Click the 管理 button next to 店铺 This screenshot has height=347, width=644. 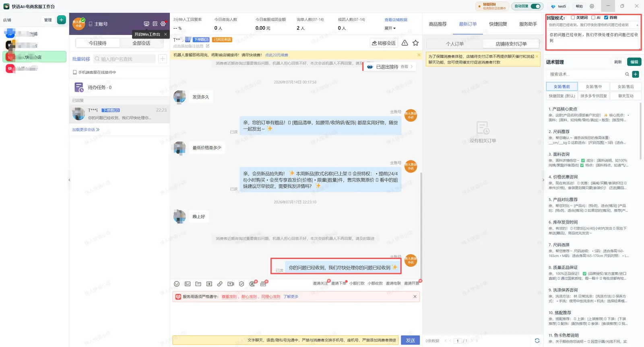click(x=48, y=20)
